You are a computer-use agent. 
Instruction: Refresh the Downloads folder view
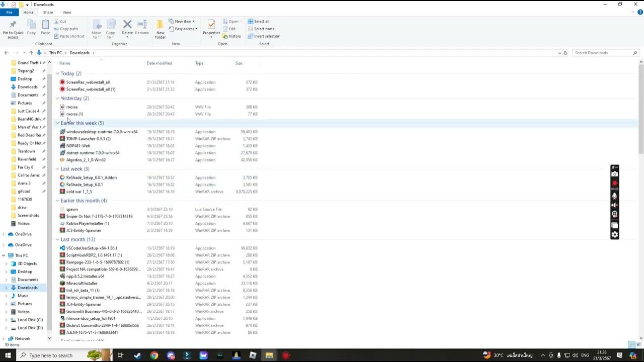[x=566, y=53]
